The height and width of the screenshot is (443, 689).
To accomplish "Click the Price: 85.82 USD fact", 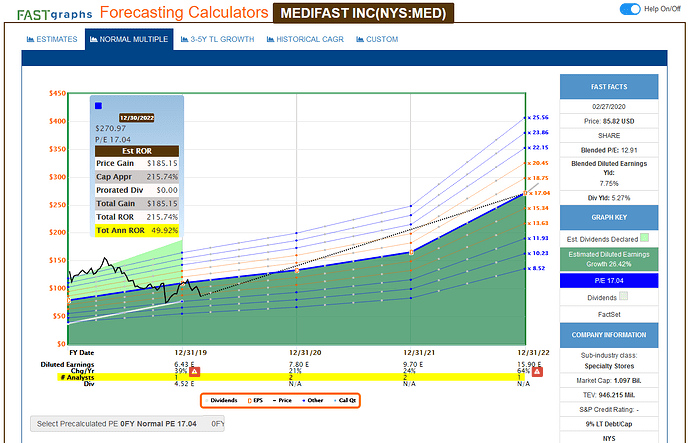I will coord(609,121).
